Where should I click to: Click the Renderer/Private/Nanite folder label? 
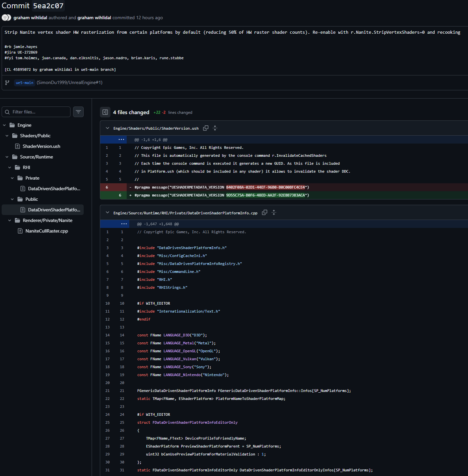point(48,220)
